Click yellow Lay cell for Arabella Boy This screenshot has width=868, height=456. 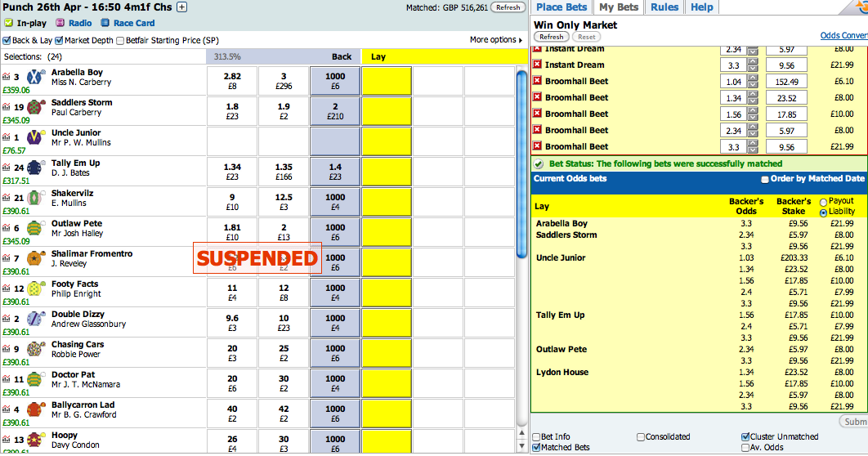(387, 81)
